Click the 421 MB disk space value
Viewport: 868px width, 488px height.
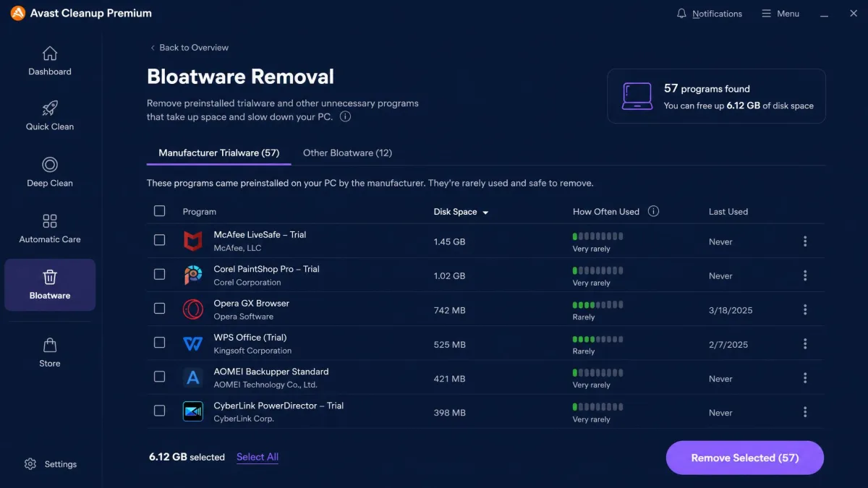(450, 379)
